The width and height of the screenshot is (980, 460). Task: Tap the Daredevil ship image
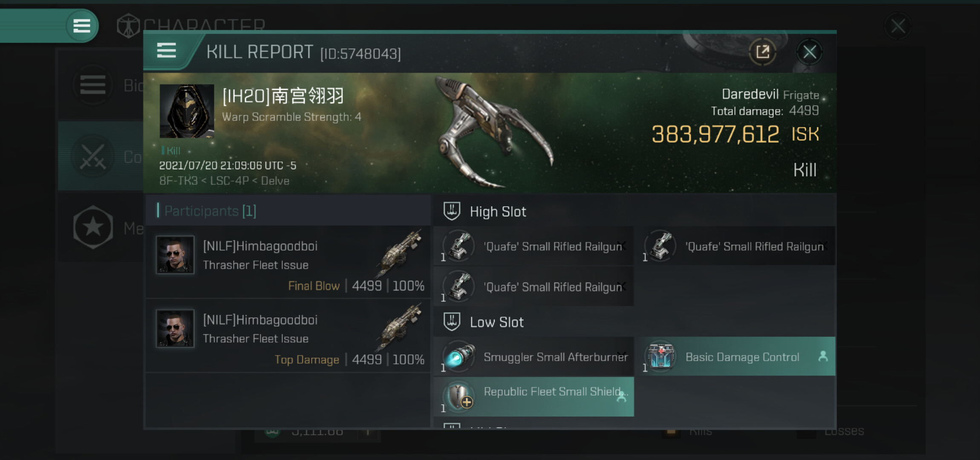pos(494,132)
